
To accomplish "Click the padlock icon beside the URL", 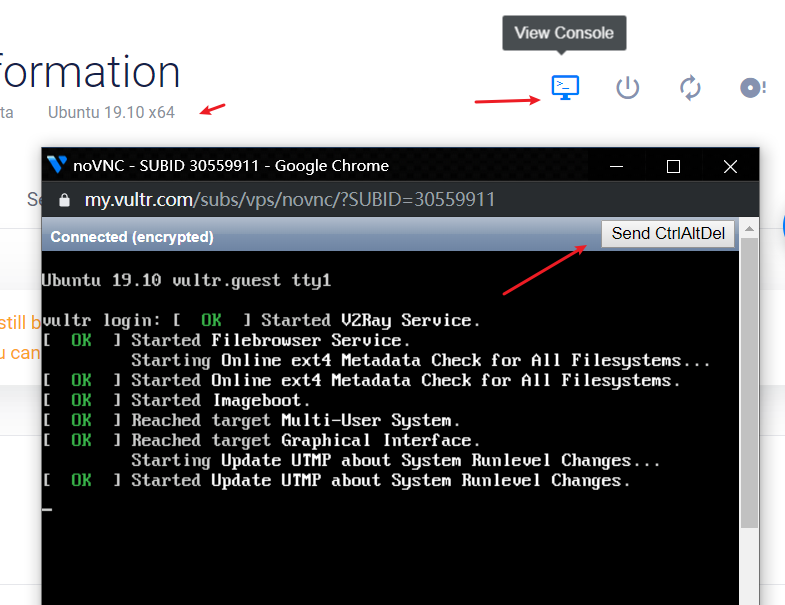I will point(65,200).
